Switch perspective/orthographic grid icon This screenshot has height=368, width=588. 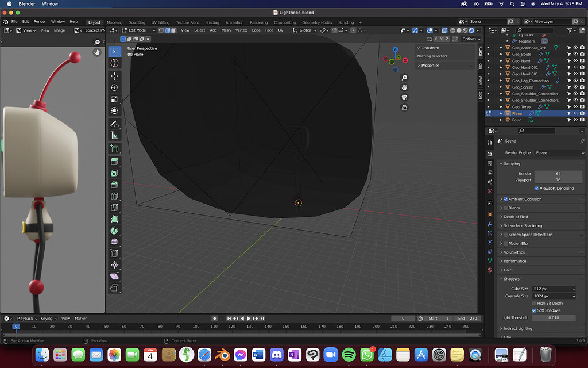[x=404, y=108]
